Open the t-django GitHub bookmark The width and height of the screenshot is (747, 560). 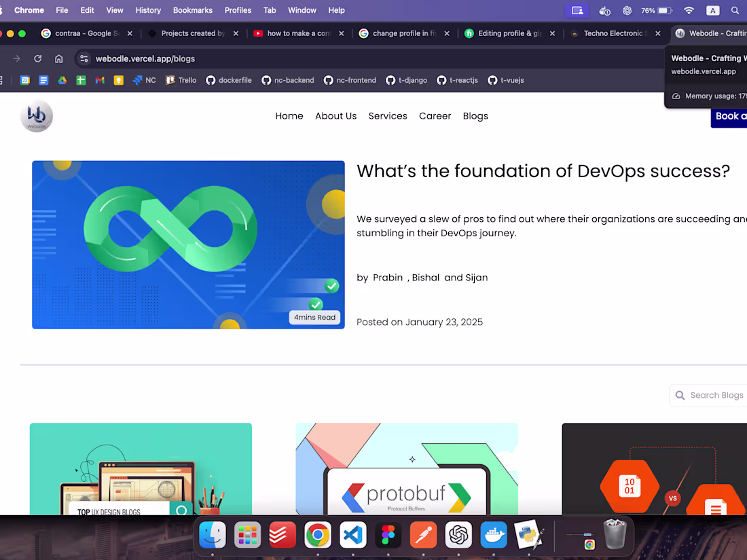pos(406,80)
